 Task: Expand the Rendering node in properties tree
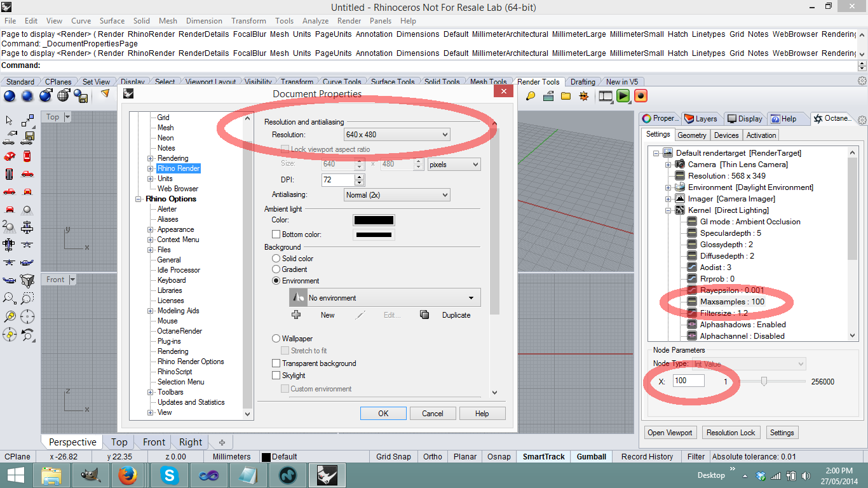click(151, 158)
